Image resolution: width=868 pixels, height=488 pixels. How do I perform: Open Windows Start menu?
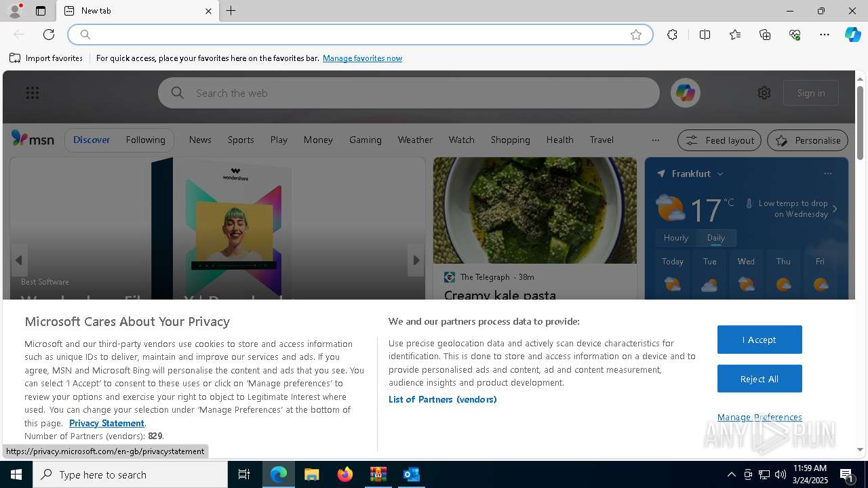coord(16,474)
